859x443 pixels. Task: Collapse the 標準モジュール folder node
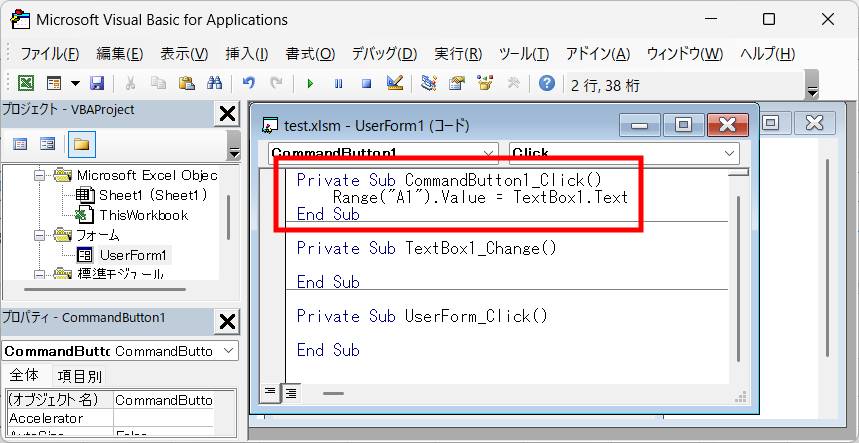(x=40, y=274)
